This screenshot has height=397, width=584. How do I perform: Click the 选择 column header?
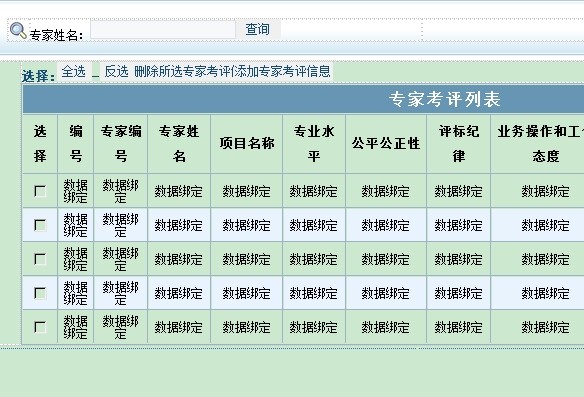tap(40, 144)
